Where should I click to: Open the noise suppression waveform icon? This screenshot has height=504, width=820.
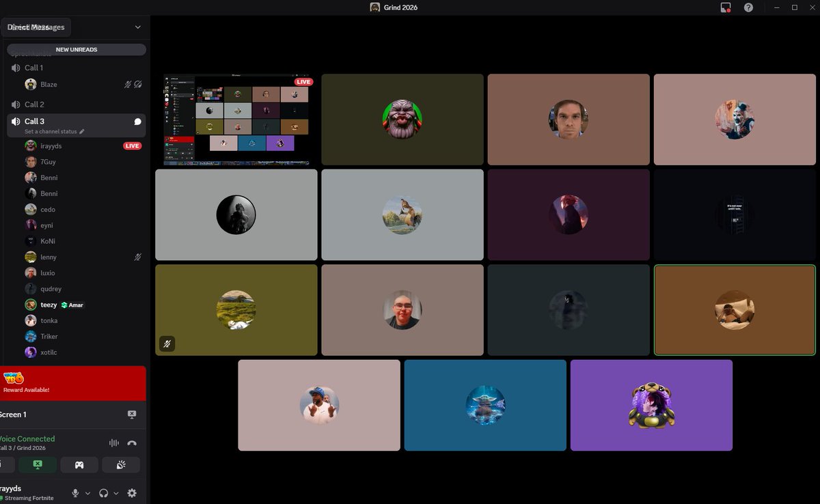click(x=113, y=443)
